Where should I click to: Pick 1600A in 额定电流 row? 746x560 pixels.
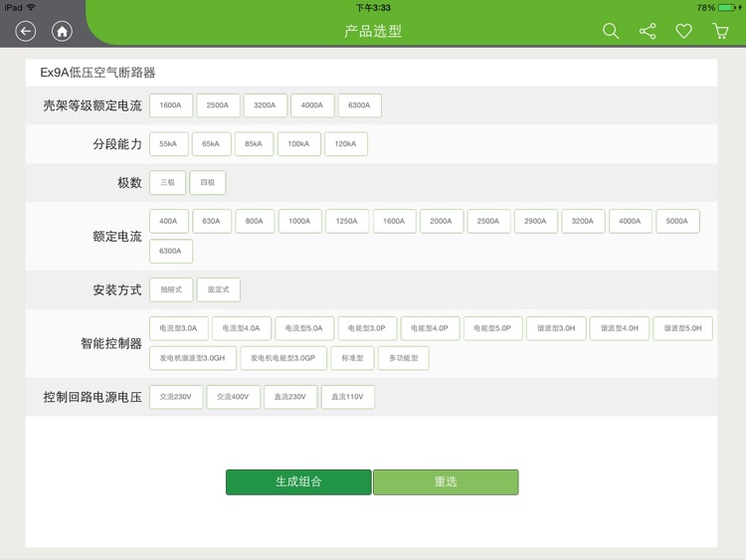pos(395,221)
